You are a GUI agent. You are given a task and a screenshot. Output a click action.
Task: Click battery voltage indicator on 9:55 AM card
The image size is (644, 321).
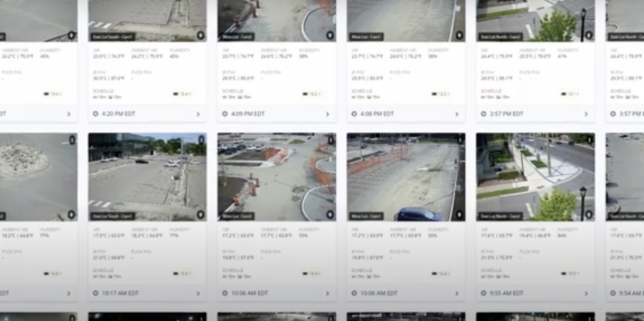pos(570,273)
